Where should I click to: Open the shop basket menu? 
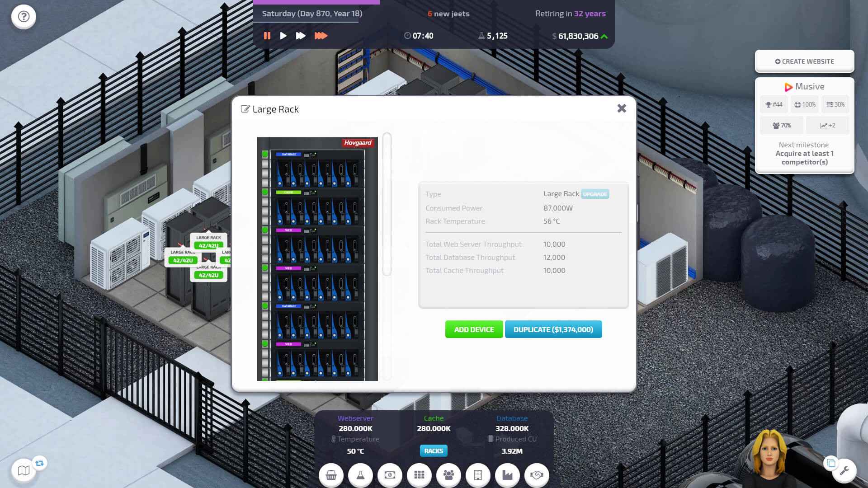pos(331,475)
